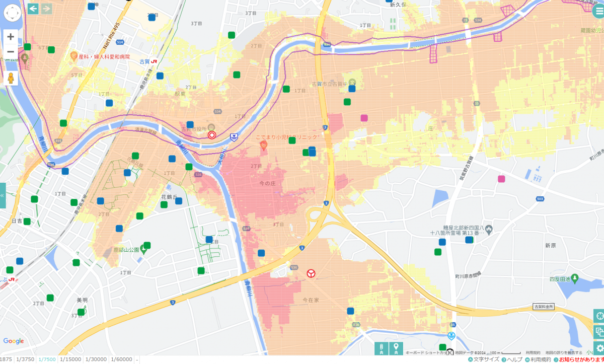Click the 今の庄 district label

pyautogui.click(x=268, y=183)
